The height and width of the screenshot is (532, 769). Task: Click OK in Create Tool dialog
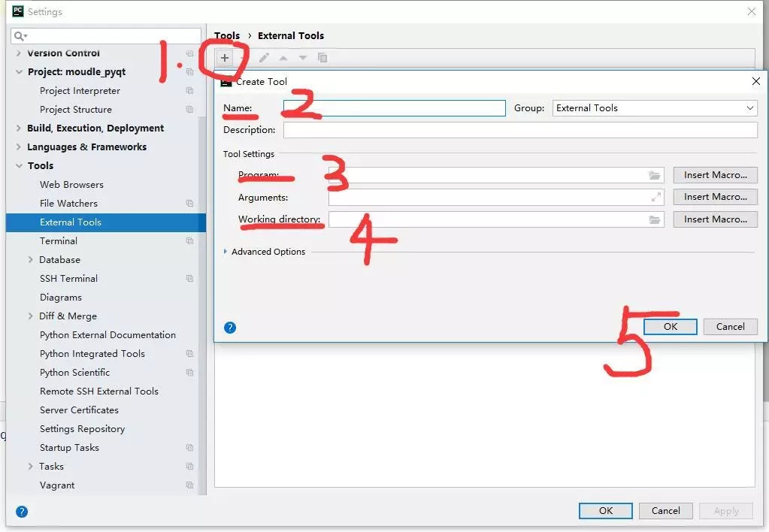670,327
